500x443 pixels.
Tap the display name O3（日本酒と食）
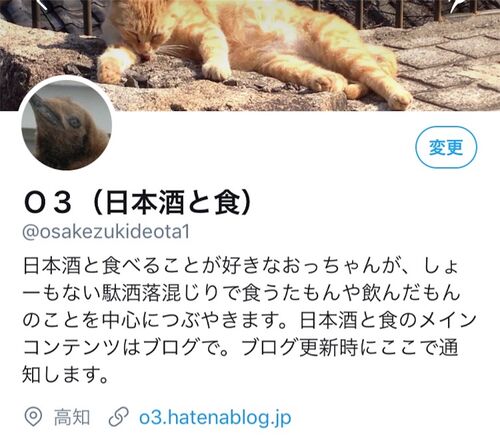tap(138, 202)
